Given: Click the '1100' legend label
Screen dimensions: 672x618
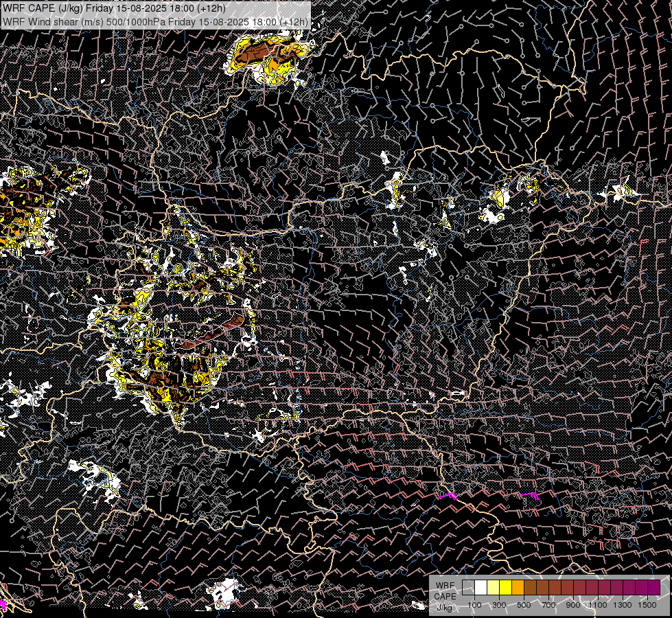Looking at the screenshot, I should [x=598, y=605].
